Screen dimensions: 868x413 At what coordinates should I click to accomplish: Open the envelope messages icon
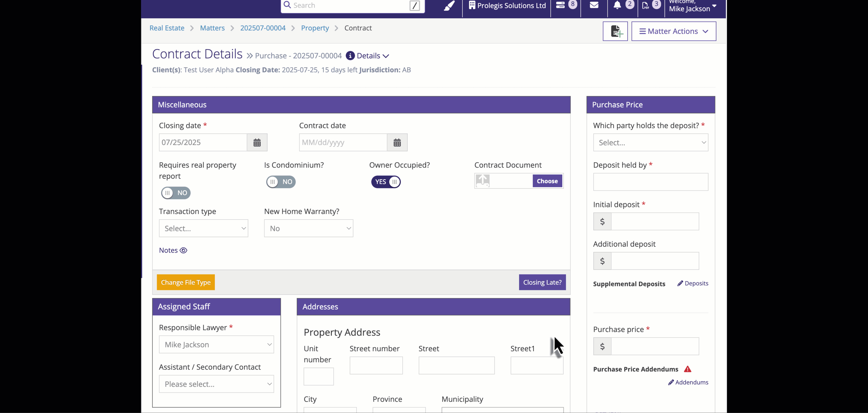594,5
